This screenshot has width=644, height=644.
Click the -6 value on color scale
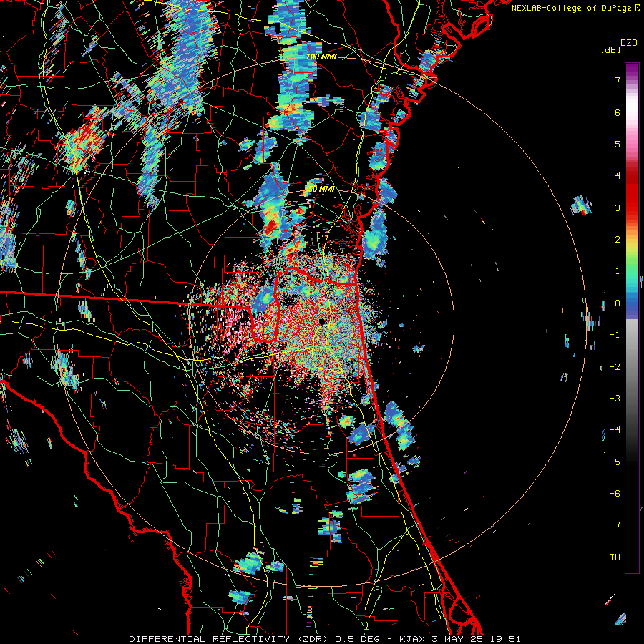pos(615,494)
